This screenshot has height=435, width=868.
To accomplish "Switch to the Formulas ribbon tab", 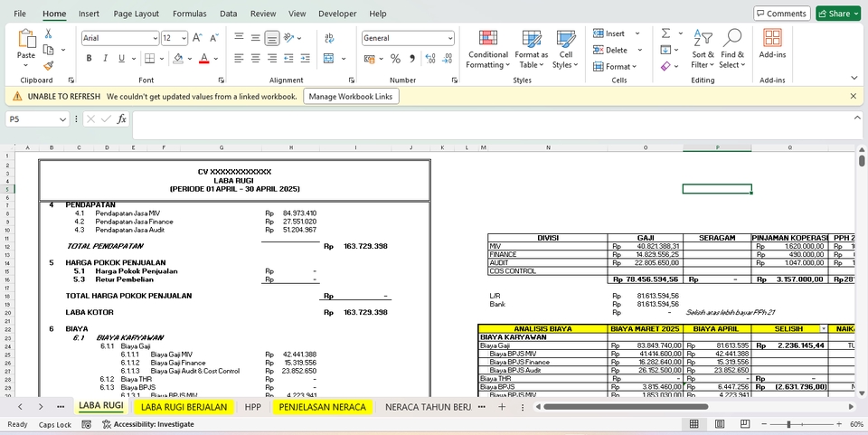I will pyautogui.click(x=189, y=14).
